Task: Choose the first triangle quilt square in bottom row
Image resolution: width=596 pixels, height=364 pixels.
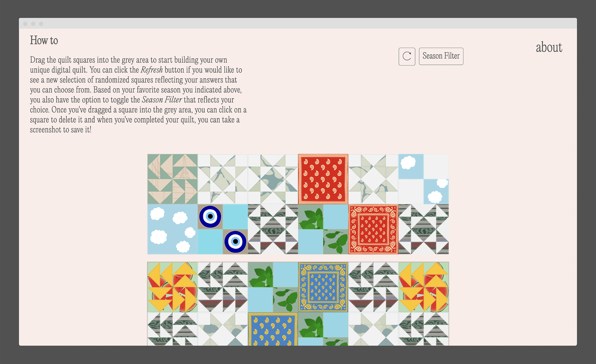Action: point(172,329)
